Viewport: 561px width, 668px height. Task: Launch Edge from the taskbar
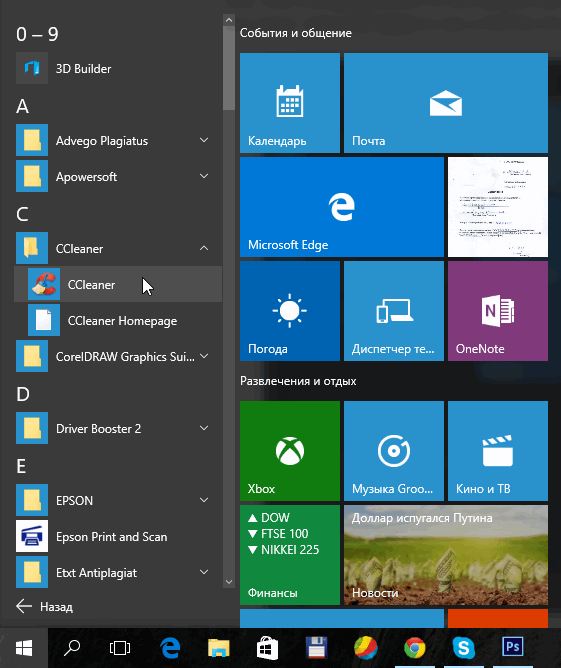(170, 648)
